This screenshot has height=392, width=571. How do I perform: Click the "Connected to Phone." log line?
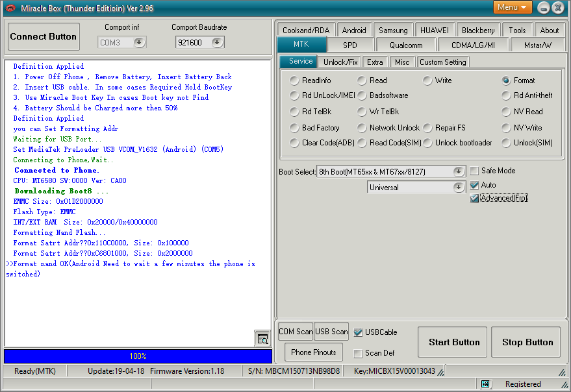[57, 170]
